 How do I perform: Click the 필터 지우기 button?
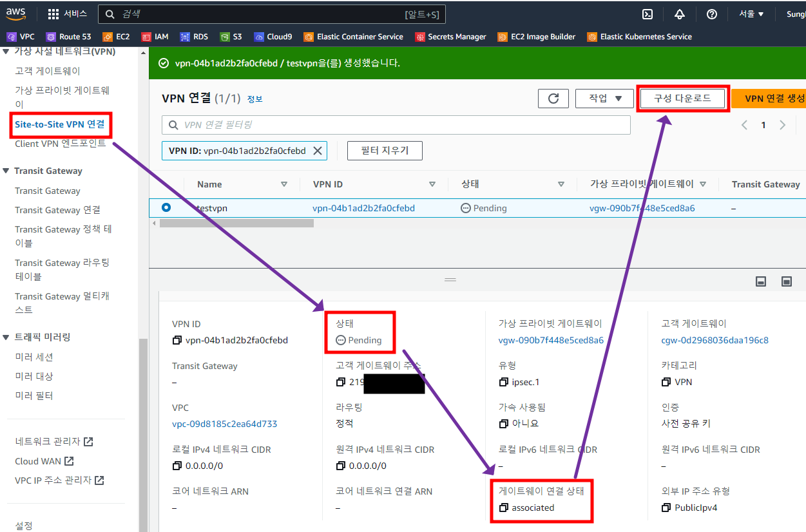click(x=385, y=151)
